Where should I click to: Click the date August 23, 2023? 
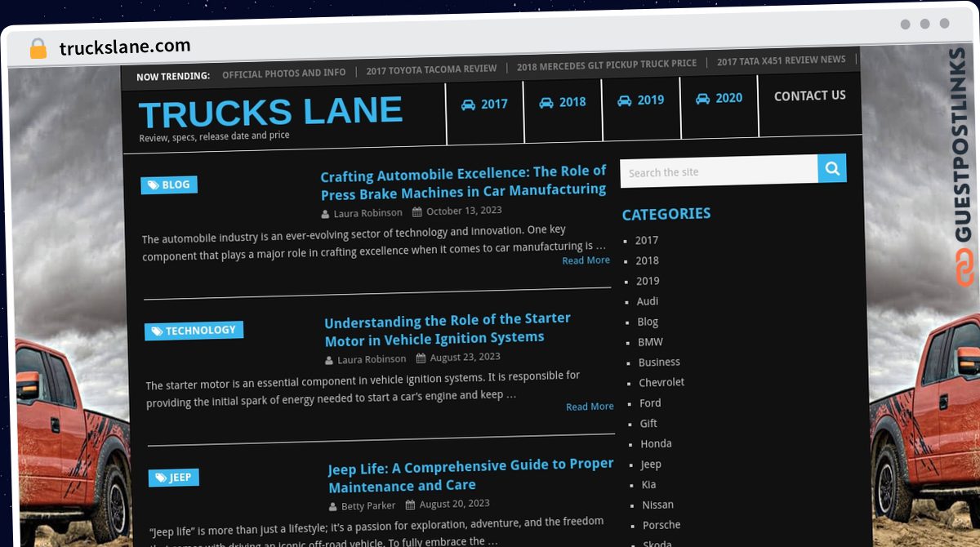pyautogui.click(x=465, y=357)
